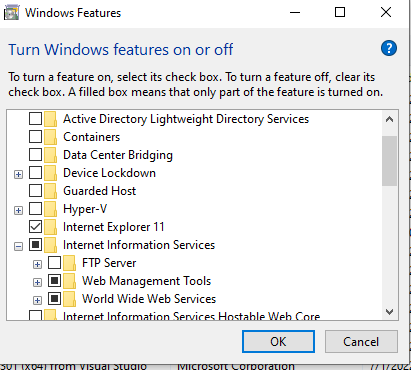Click the Windows Features title bar icon
The height and width of the screenshot is (370, 411).
tap(11, 13)
